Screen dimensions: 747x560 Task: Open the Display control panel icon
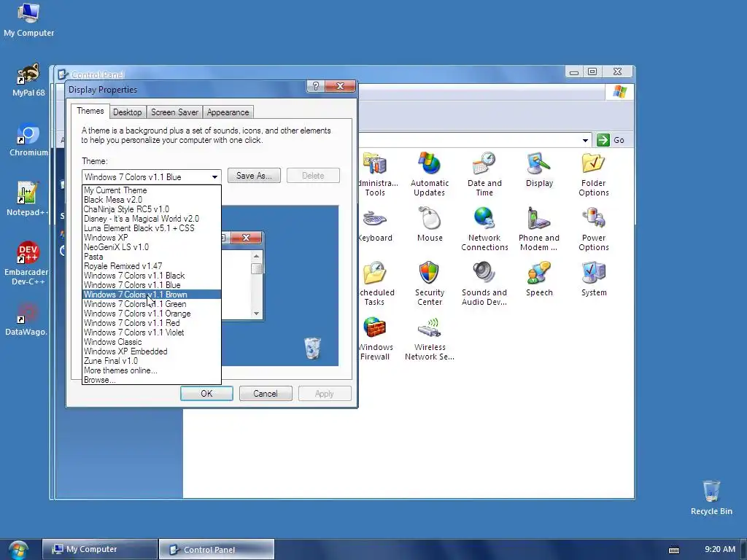(539, 169)
